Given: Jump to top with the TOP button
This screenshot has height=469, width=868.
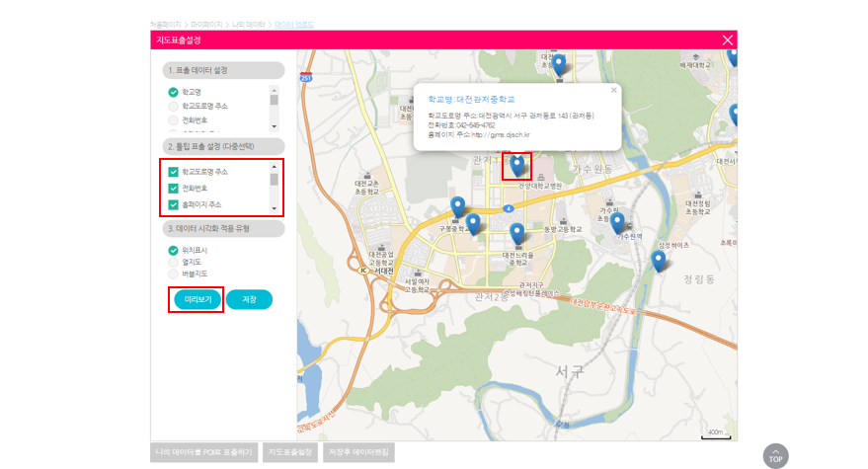Looking at the screenshot, I should [x=775, y=456].
